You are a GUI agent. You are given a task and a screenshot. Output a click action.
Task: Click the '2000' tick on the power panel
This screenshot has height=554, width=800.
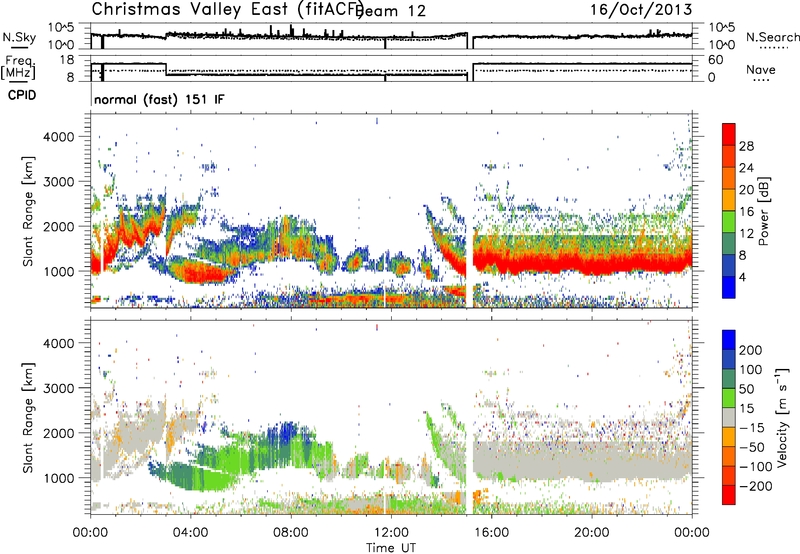click(59, 226)
